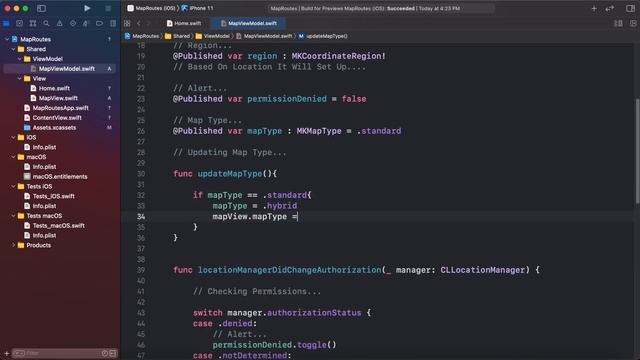Select the MapRoutes (iOS) scheme
The height and width of the screenshot is (360, 640).
(151, 8)
